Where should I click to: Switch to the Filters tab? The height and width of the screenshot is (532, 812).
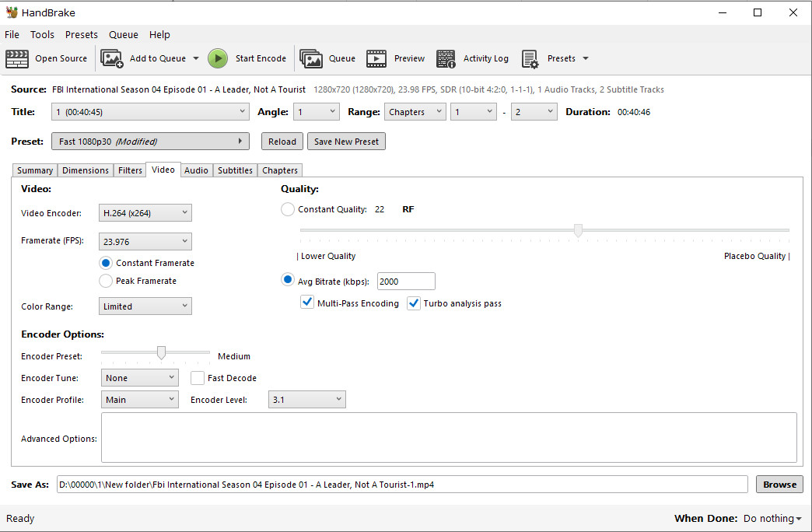click(x=130, y=170)
